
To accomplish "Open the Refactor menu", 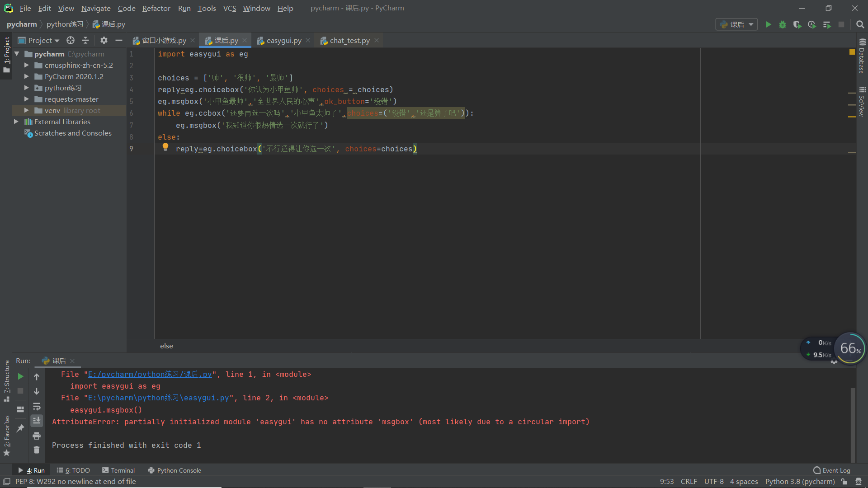I will (x=156, y=8).
